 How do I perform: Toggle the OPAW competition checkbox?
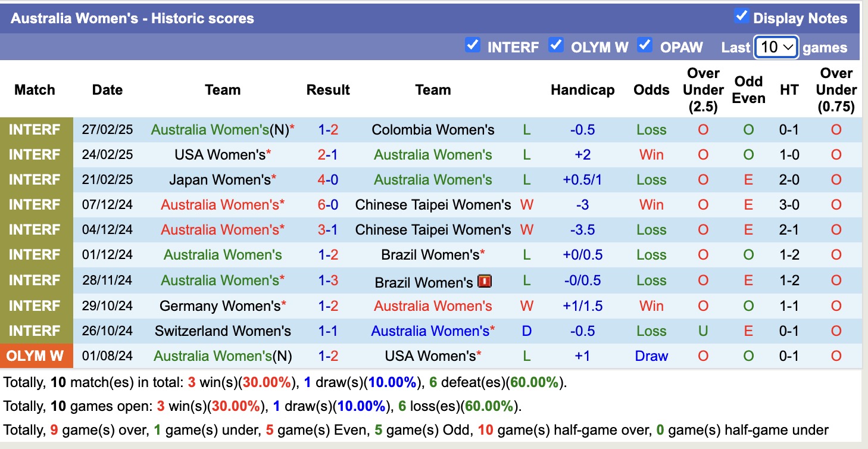tap(645, 45)
